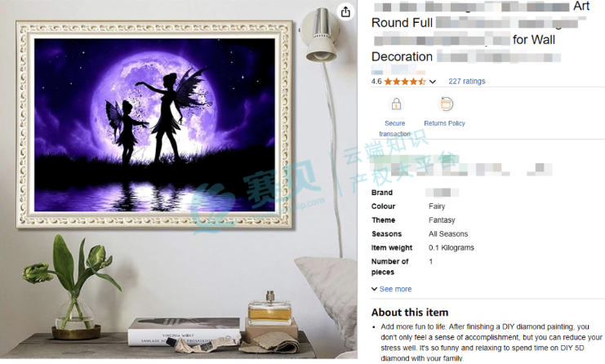Click the chevron beside See more
605x364 pixels.
pos(374,289)
